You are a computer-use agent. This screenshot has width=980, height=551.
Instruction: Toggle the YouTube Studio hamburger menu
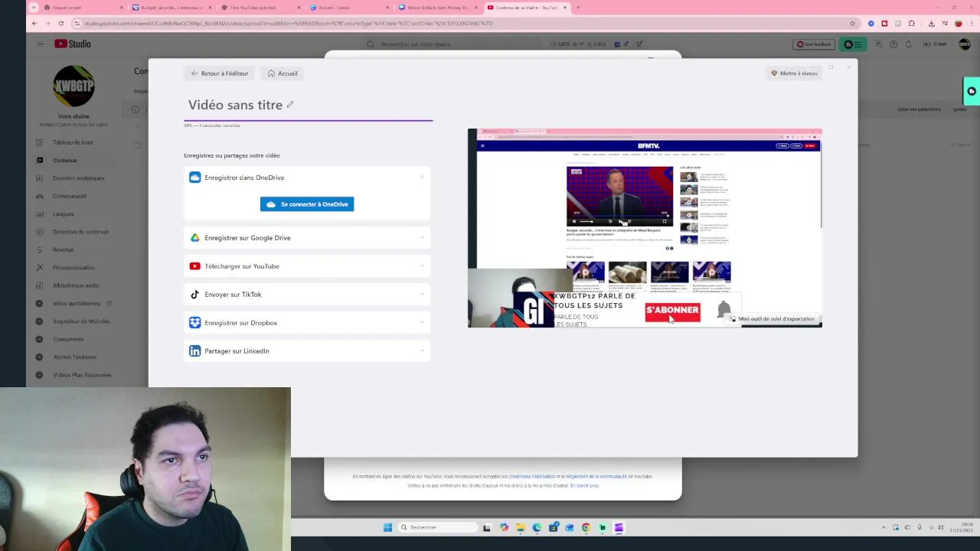(x=40, y=44)
